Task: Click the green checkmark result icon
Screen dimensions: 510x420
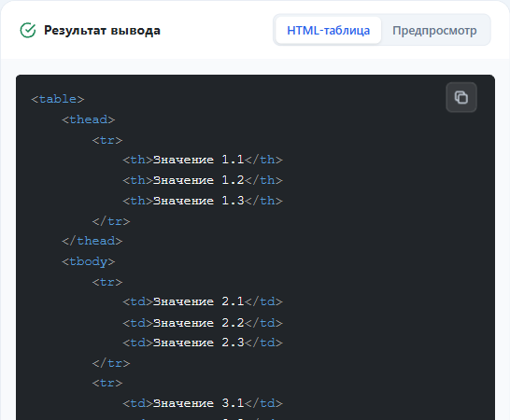Action: 28,30
